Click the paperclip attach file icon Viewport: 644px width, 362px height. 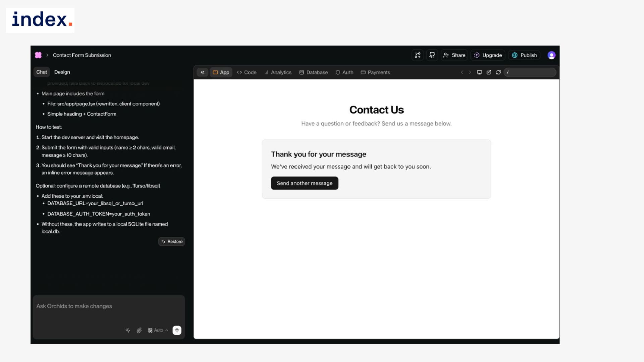(x=139, y=330)
